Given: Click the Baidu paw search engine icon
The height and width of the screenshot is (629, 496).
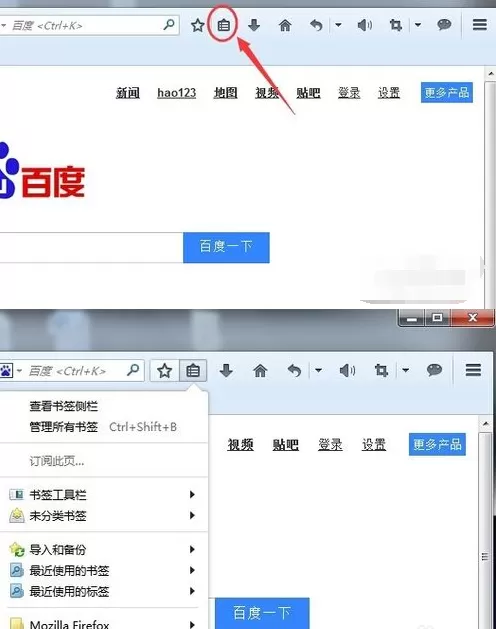Looking at the screenshot, I should point(6,371).
